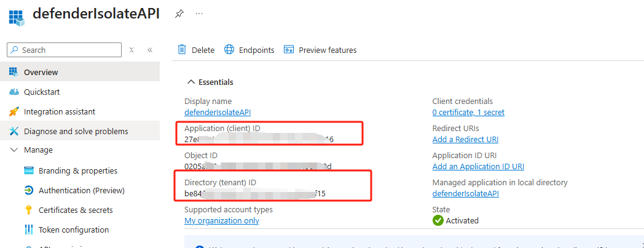Click the Token configuration bars icon

[29, 230]
